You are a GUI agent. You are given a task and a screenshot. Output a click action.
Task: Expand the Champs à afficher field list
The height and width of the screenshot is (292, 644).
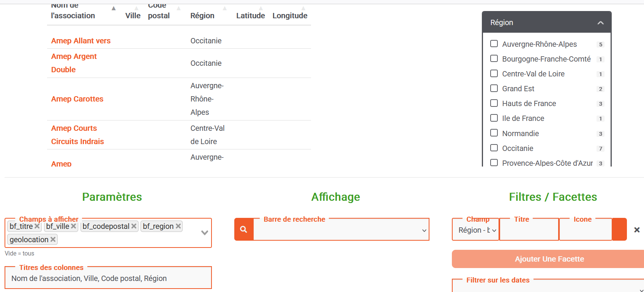coord(204,233)
